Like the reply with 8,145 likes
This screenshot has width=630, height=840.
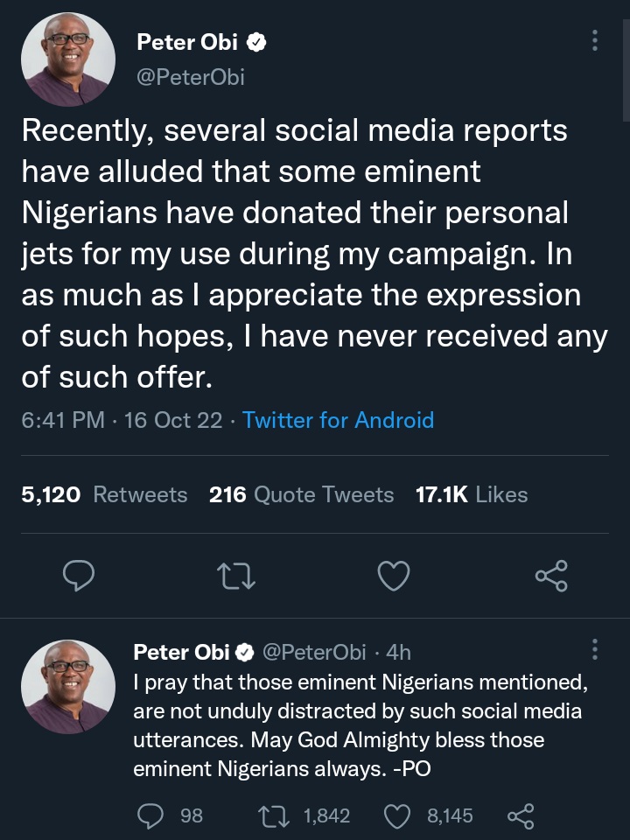click(x=398, y=815)
